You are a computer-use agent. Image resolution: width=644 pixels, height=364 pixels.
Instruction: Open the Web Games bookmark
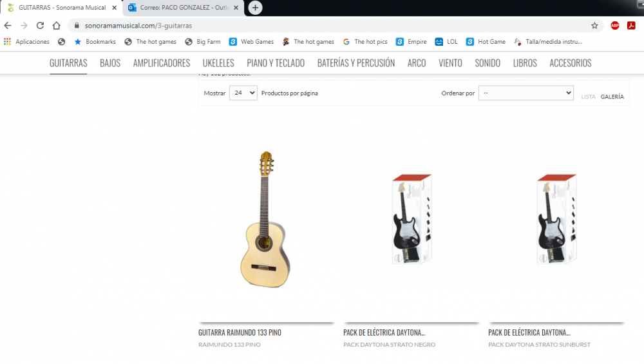251,41
